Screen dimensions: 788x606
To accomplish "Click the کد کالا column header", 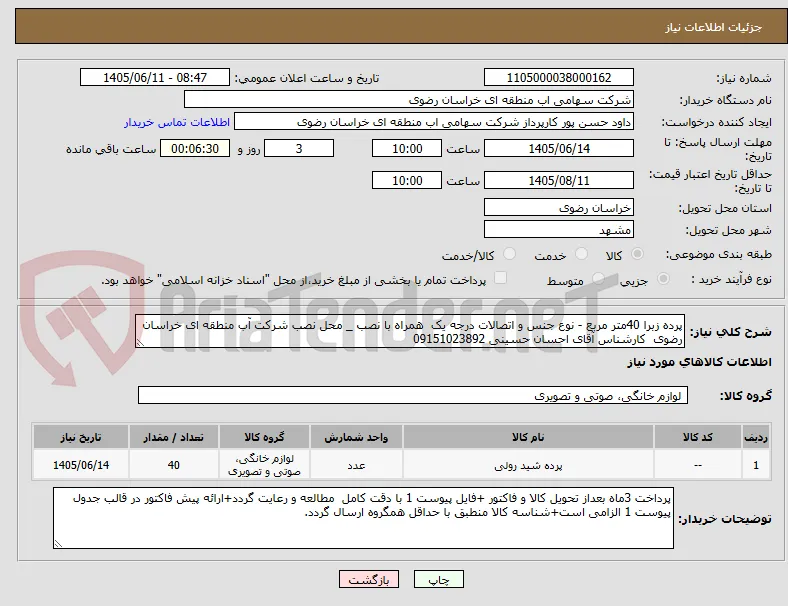I will [x=698, y=437].
